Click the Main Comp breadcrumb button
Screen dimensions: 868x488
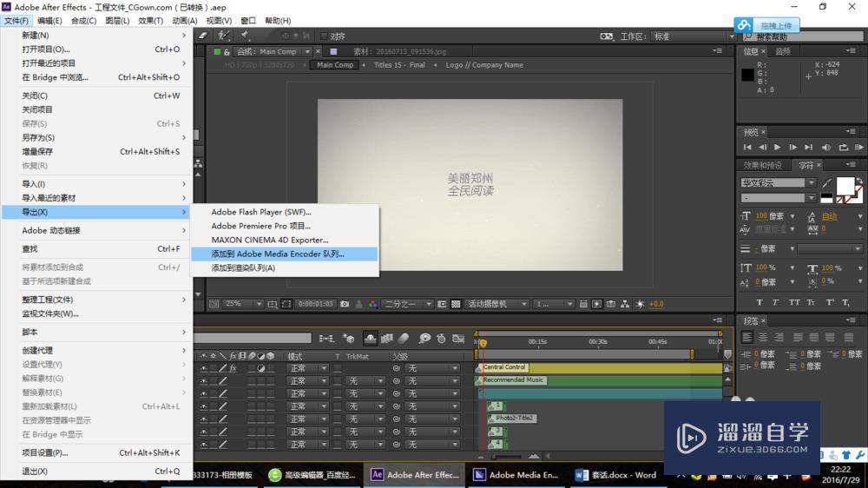coord(335,65)
